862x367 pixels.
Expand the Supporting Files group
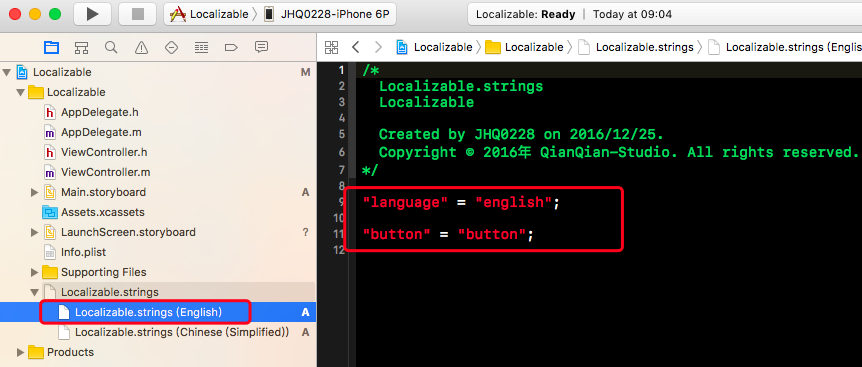35,273
